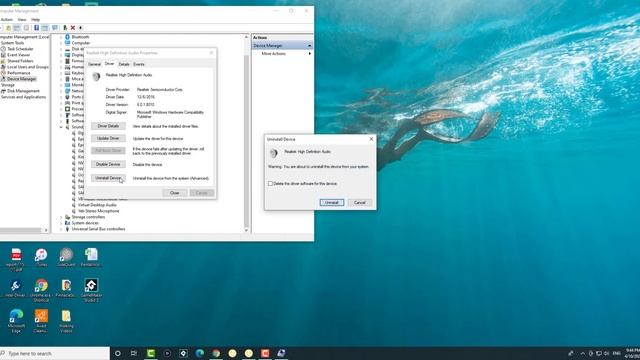The image size is (640, 360).
Task: Click the left pane horizontal scrollbar
Action: (x=22, y=230)
